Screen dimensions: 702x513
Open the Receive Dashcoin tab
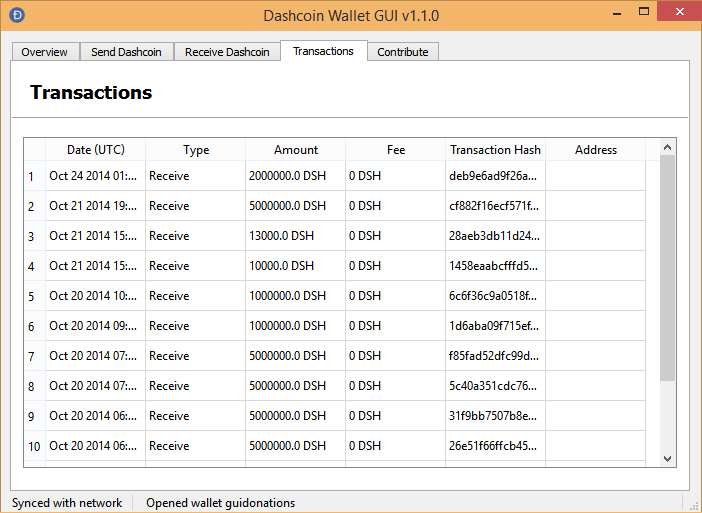click(x=227, y=52)
